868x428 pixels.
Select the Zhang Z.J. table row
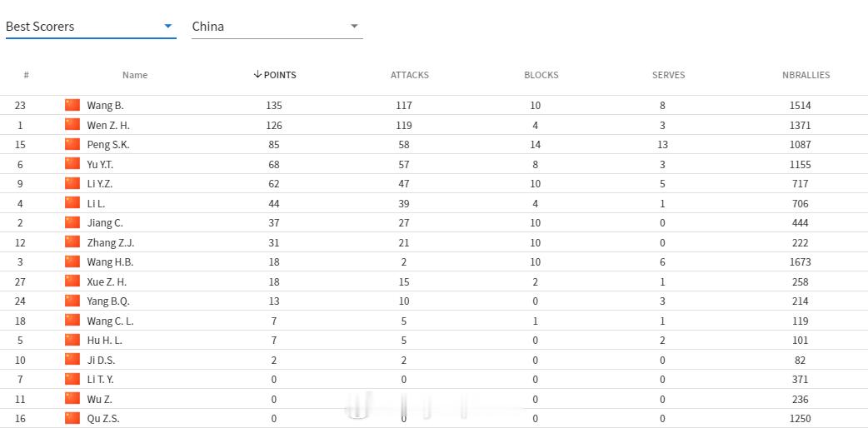click(x=434, y=242)
